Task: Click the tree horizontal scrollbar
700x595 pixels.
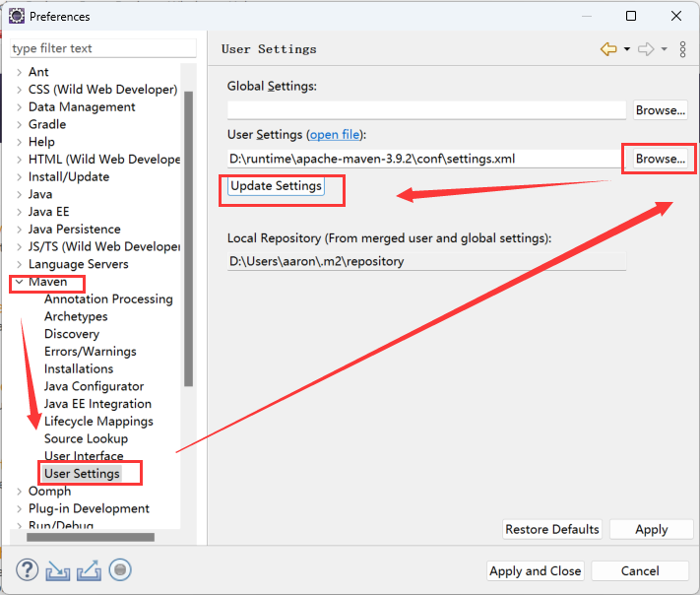Action: (x=91, y=537)
